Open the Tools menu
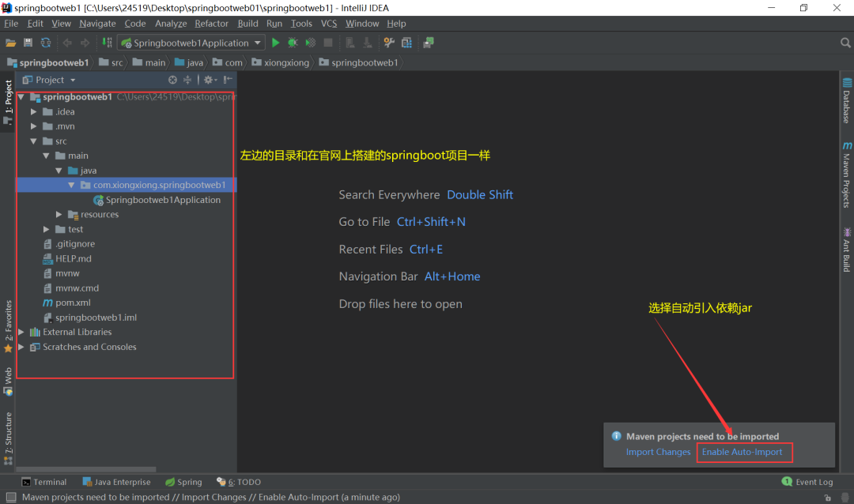 (301, 24)
